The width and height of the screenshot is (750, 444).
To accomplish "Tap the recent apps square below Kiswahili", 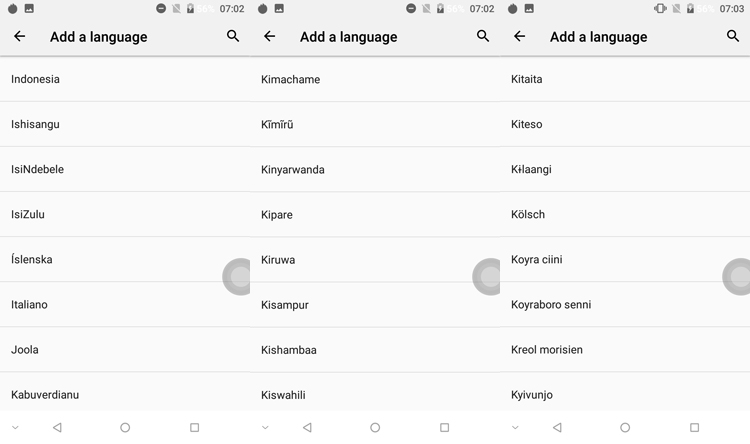I will coord(444,427).
